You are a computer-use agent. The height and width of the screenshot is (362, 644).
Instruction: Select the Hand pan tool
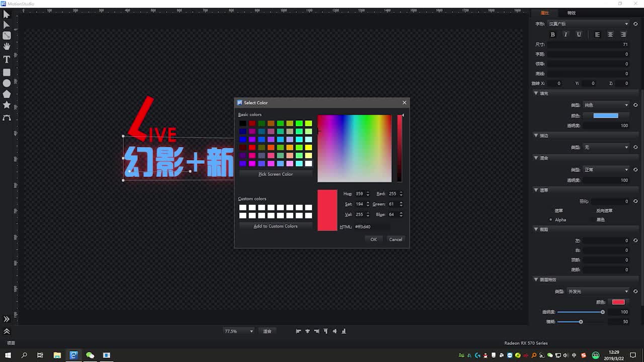tap(7, 47)
